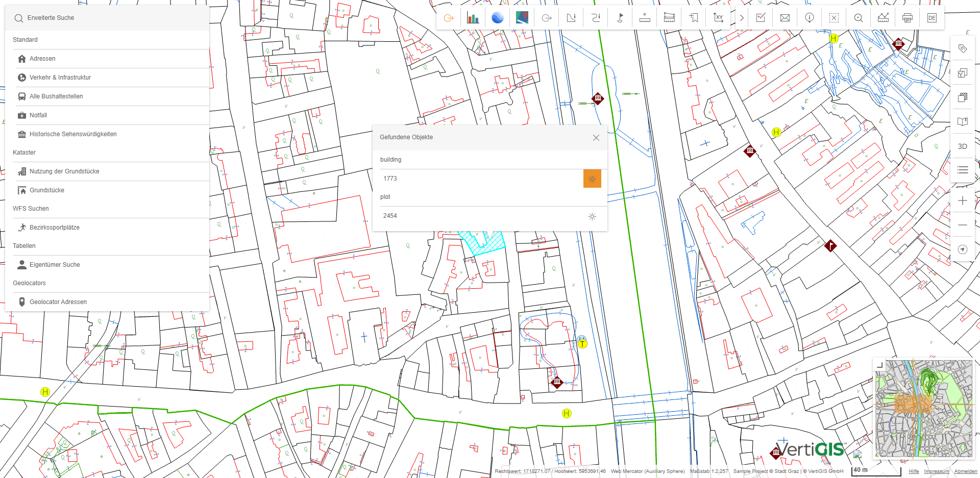This screenshot has height=478, width=980.
Task: Open the DE language selector
Action: (x=932, y=18)
